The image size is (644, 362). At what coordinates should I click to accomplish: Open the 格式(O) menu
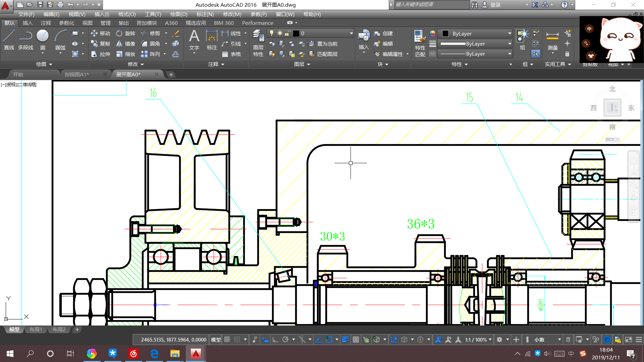[127, 14]
